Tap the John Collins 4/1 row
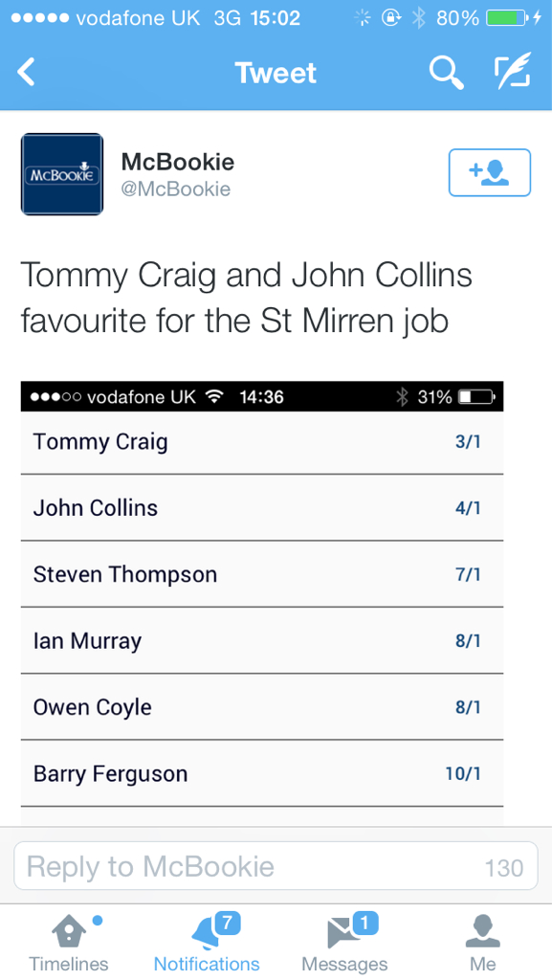The width and height of the screenshot is (552, 980). (261, 507)
